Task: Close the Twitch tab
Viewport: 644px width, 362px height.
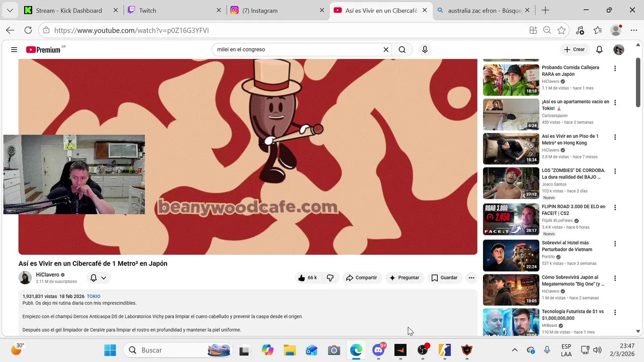Action: 219,10
